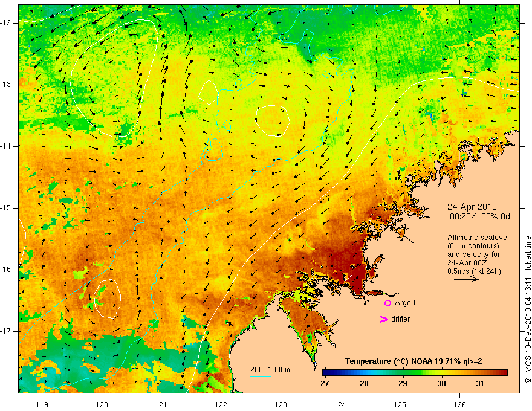
Task: Click the longitude axis label "125"
Action: 400,404
